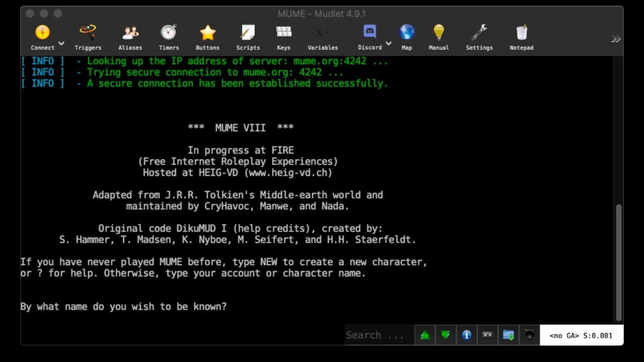The image size is (644, 362).
Task: Join the Mudlet Discord
Action: point(369,33)
